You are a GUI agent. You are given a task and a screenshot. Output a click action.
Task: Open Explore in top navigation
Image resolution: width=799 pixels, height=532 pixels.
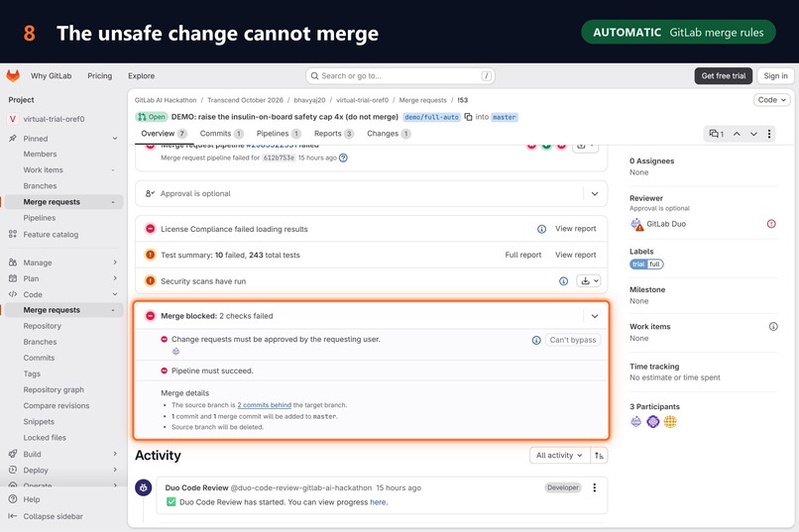[x=141, y=76]
